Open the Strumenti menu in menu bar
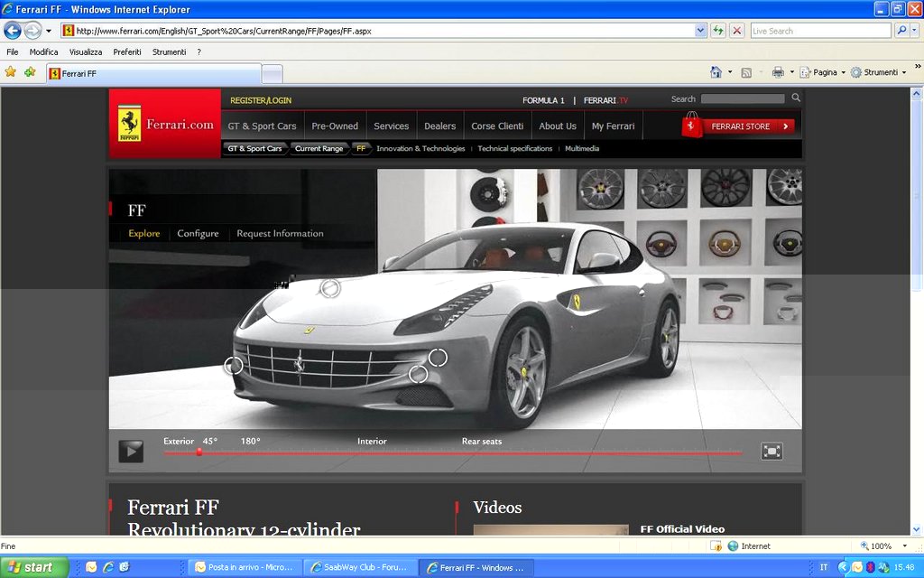This screenshot has height=578, width=924. (169, 51)
